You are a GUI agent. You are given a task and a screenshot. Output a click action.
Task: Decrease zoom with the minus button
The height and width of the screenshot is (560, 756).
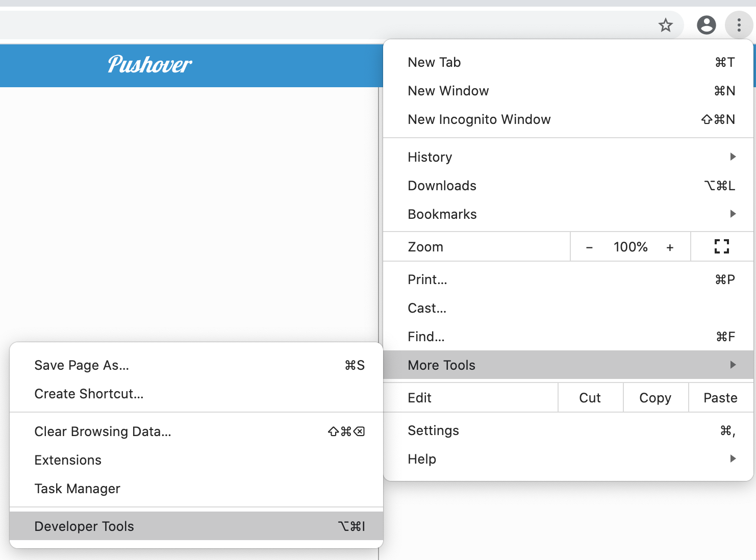click(x=589, y=247)
